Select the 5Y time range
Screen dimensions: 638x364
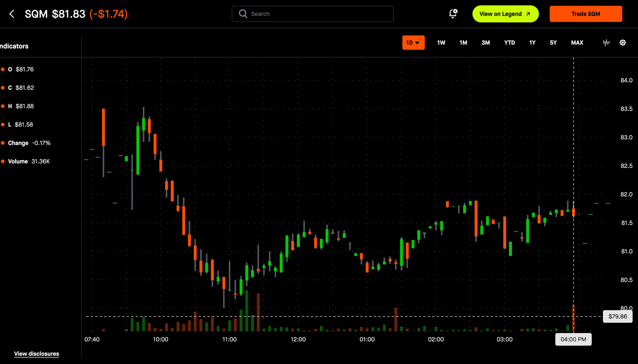[x=553, y=43]
